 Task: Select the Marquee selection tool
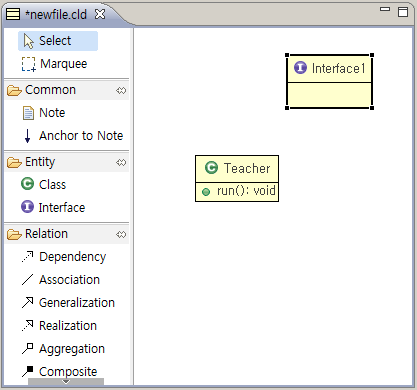[x=55, y=64]
